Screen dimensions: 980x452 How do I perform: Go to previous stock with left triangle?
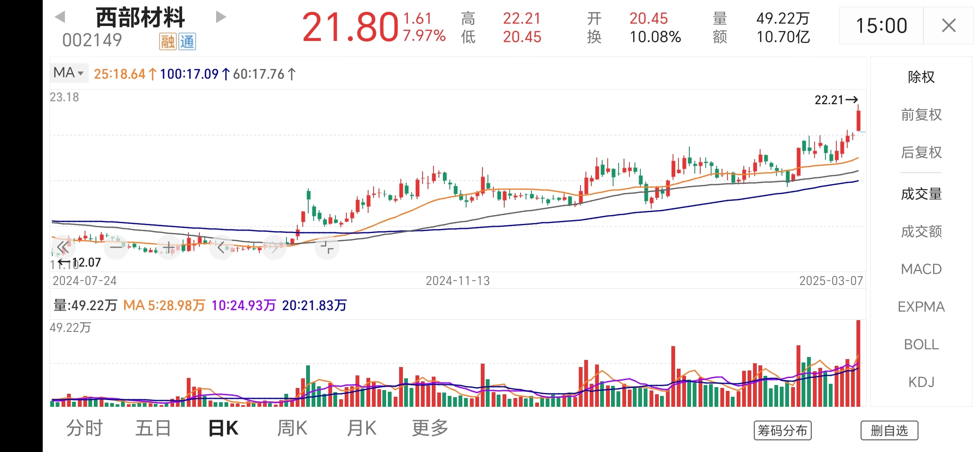(60, 17)
